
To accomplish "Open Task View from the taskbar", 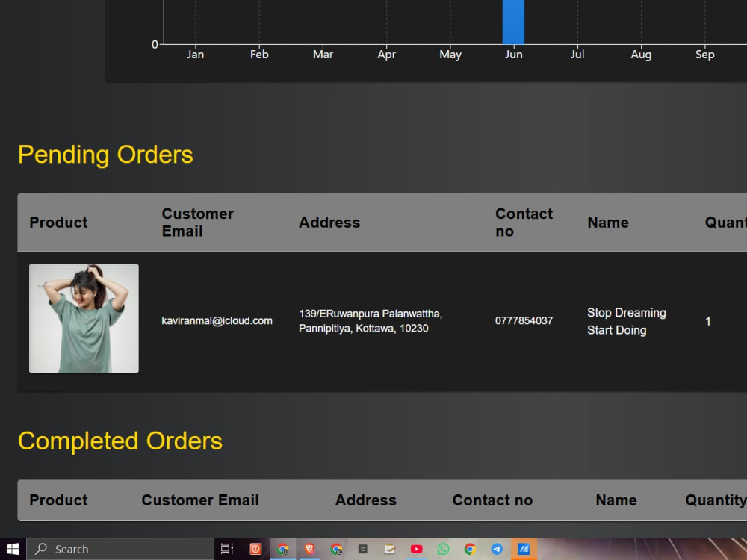I will pyautogui.click(x=227, y=549).
